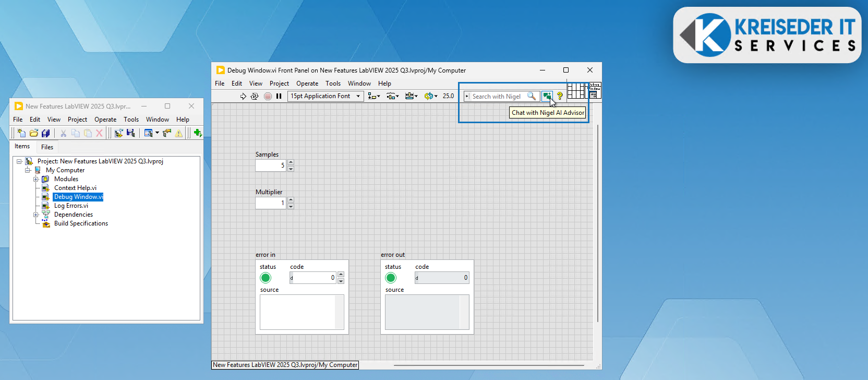Expand the Modules tree node
868x380 pixels.
click(36, 179)
